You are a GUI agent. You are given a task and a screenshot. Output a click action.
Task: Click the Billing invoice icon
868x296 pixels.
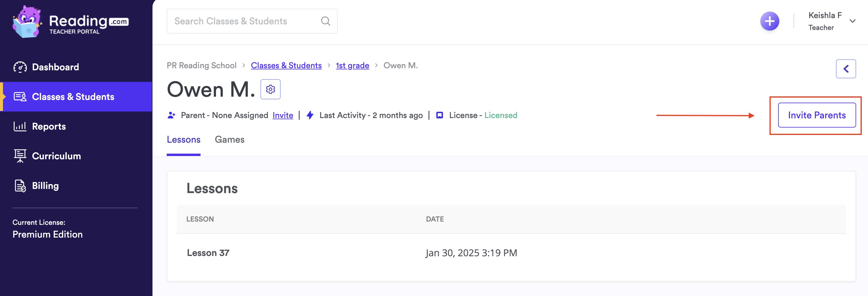(20, 186)
